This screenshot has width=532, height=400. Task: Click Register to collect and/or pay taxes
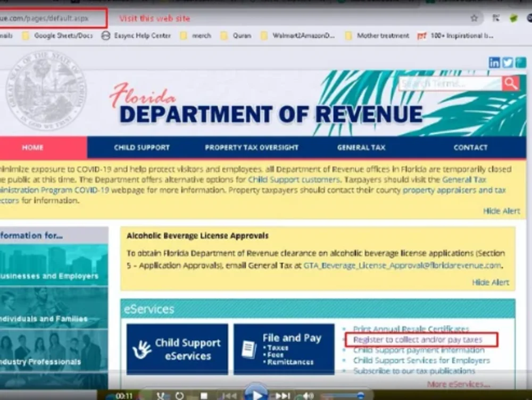click(418, 339)
